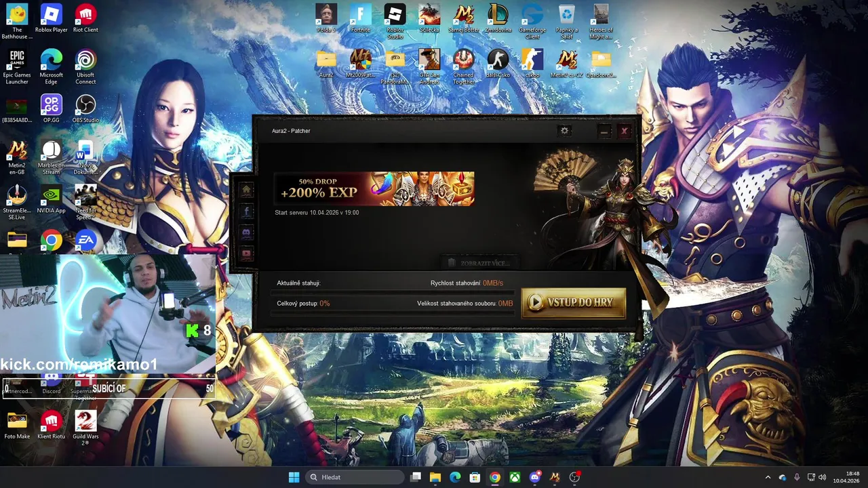Screen dimensions: 868x488
Task: Open the dalsi Csko shortcut
Action: point(498,64)
